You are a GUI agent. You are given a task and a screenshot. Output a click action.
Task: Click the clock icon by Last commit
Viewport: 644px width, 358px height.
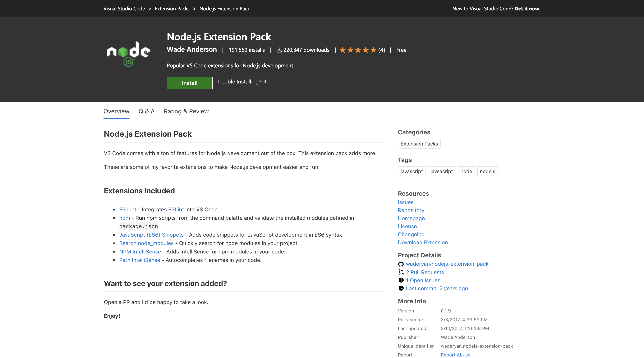401,288
